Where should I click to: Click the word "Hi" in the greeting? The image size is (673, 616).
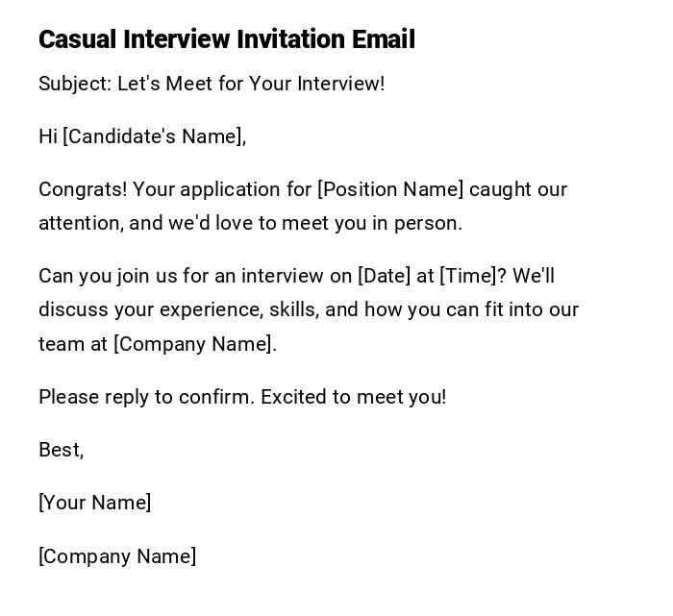[x=48, y=136]
